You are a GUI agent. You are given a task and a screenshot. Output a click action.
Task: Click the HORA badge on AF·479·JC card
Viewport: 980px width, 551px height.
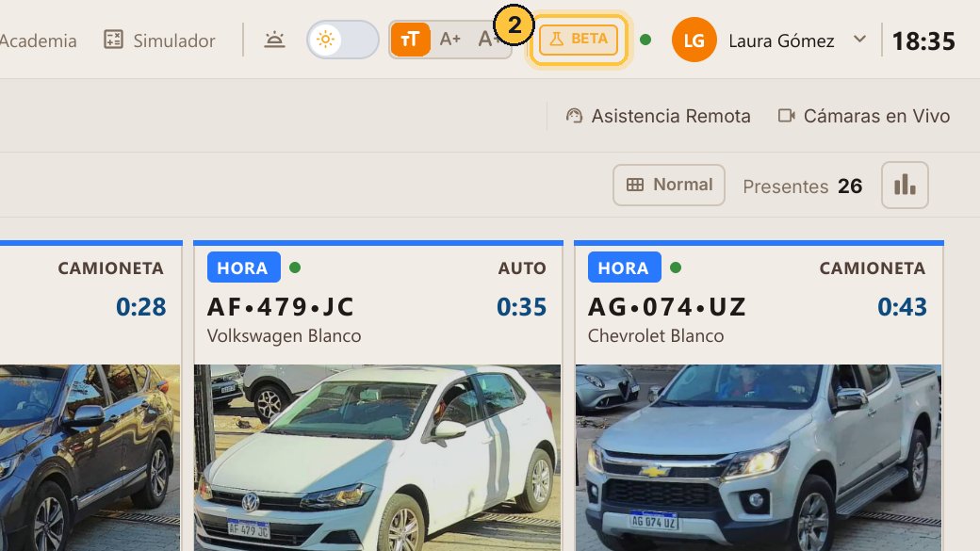pyautogui.click(x=243, y=267)
